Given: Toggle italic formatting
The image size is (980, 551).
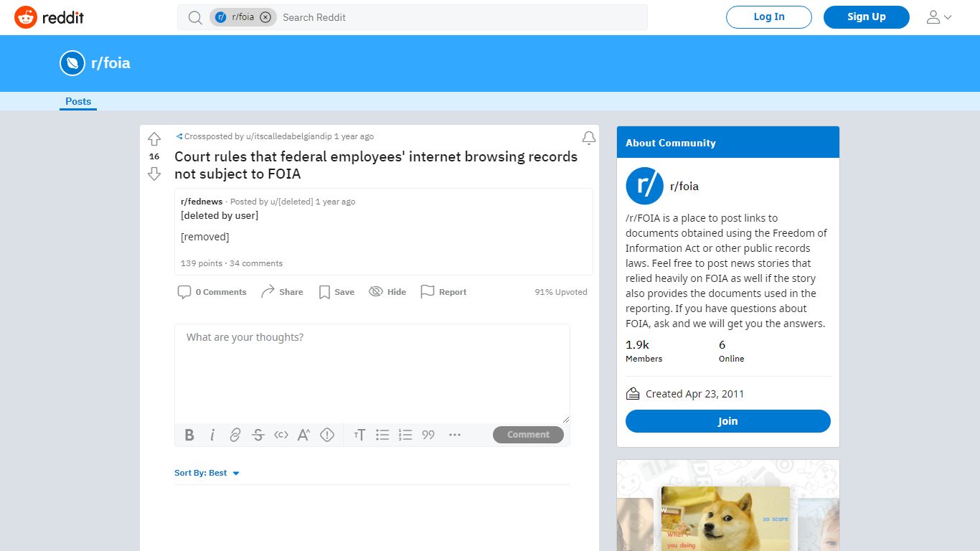Looking at the screenshot, I should [x=212, y=435].
